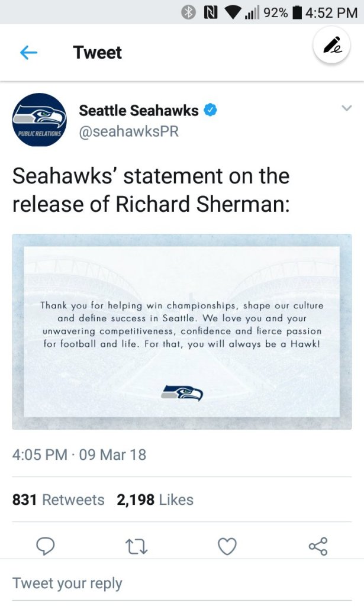The image size is (364, 606).
Task: Tap the blue verified badge
Action: tap(210, 110)
